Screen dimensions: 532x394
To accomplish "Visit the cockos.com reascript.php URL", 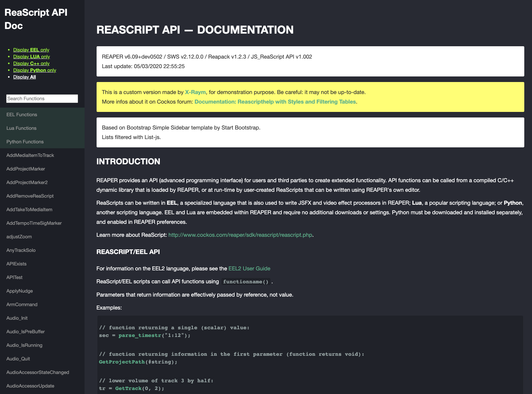I will pos(240,235).
